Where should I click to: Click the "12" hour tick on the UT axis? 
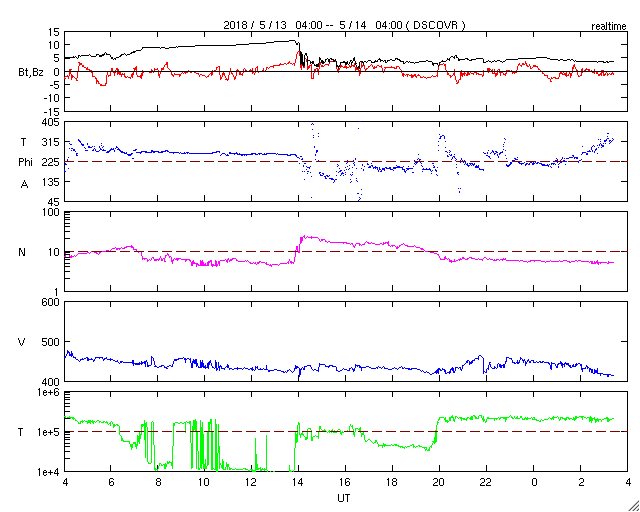coord(251,482)
